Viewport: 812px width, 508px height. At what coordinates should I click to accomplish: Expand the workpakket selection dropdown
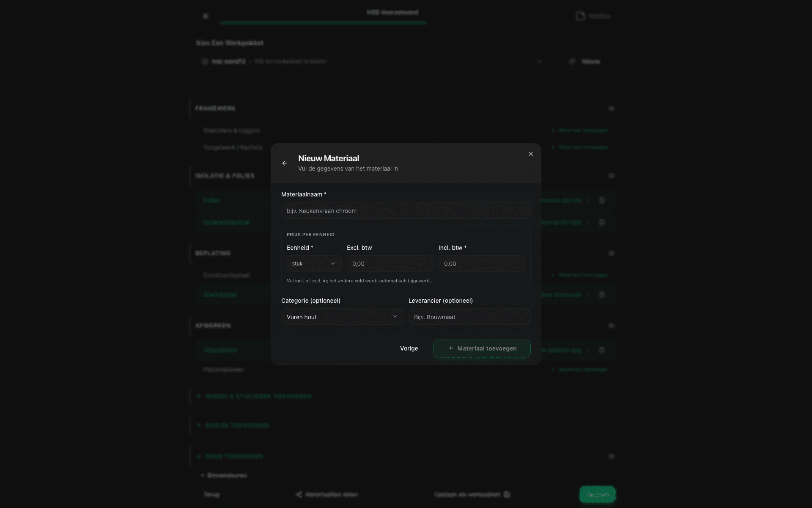point(540,61)
